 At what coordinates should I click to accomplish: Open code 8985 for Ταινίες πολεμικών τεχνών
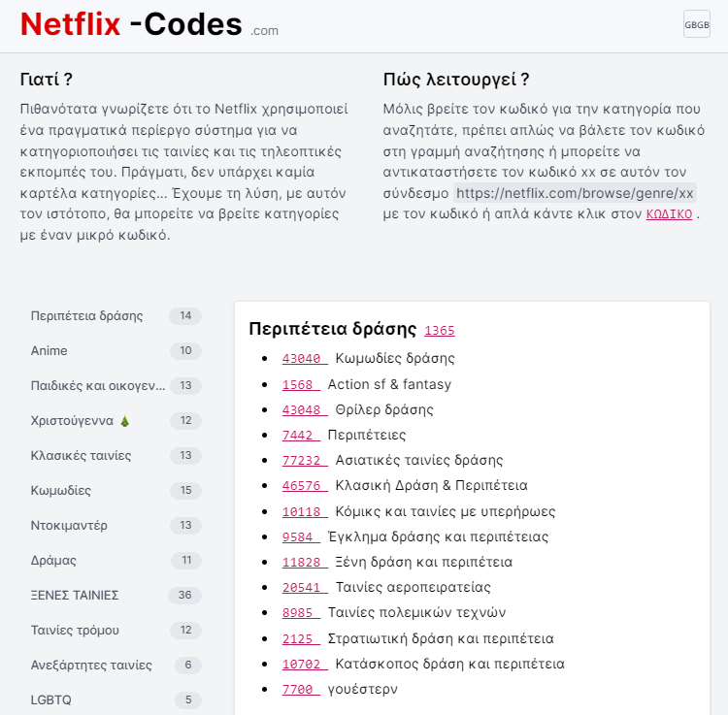point(301,612)
